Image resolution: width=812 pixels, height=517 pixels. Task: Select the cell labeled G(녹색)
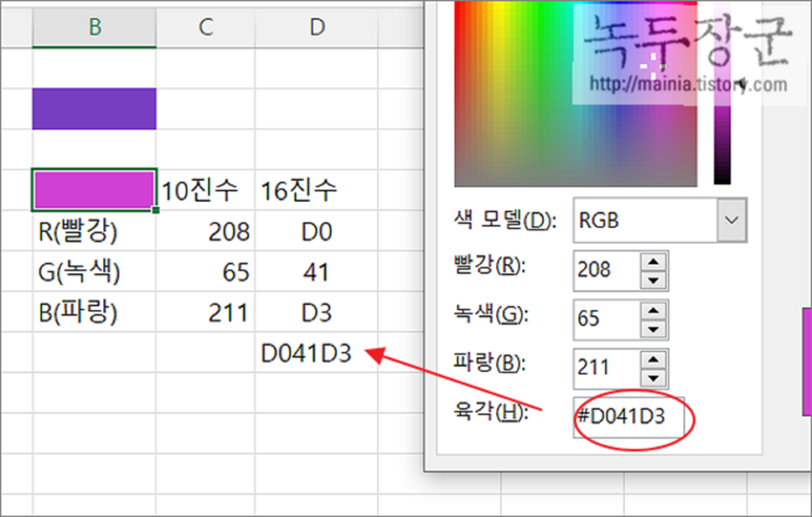pos(94,271)
